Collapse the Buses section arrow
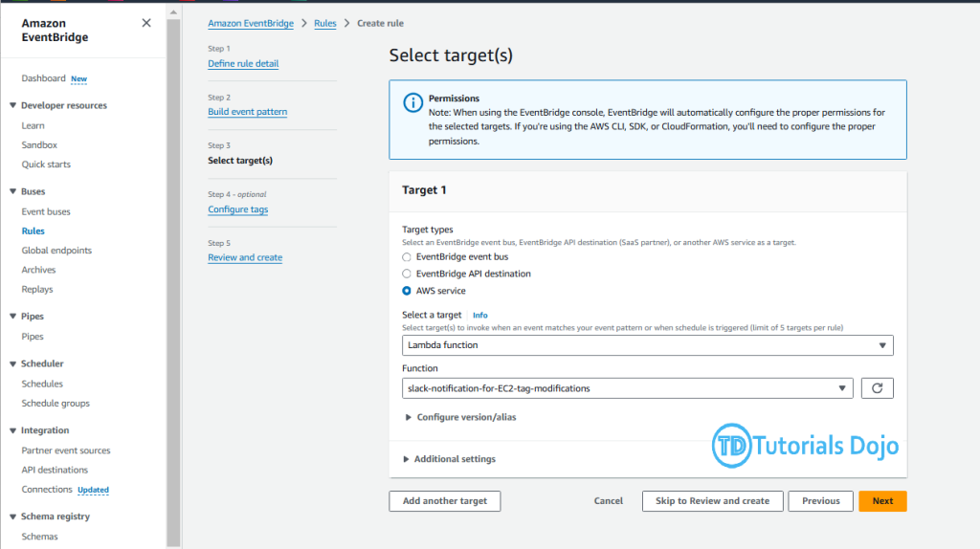980x549 pixels. pyautogui.click(x=12, y=192)
